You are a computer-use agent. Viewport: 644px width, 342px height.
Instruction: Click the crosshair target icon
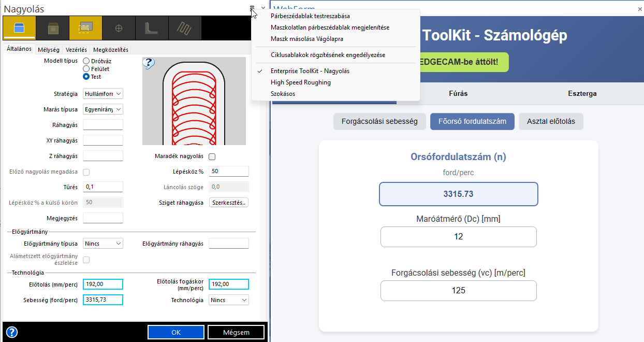pos(119,28)
